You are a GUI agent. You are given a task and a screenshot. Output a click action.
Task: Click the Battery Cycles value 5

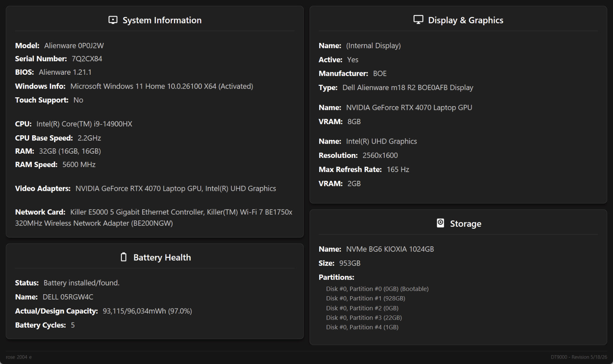click(73, 325)
